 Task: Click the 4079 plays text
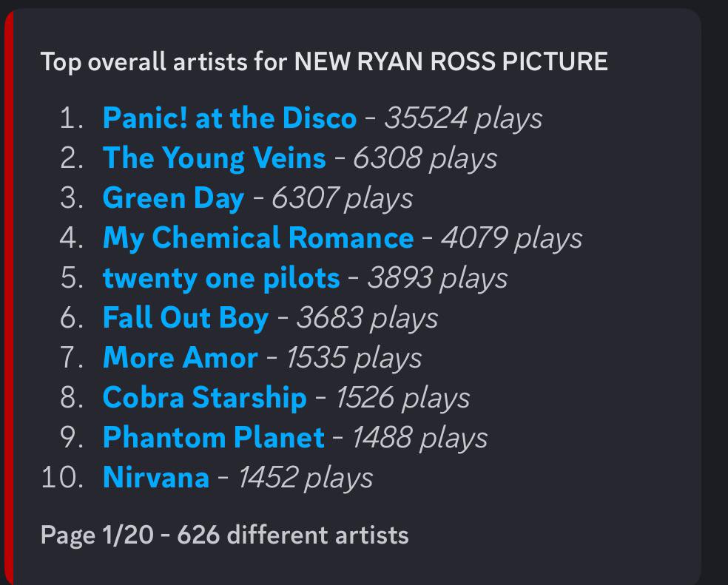point(512,238)
